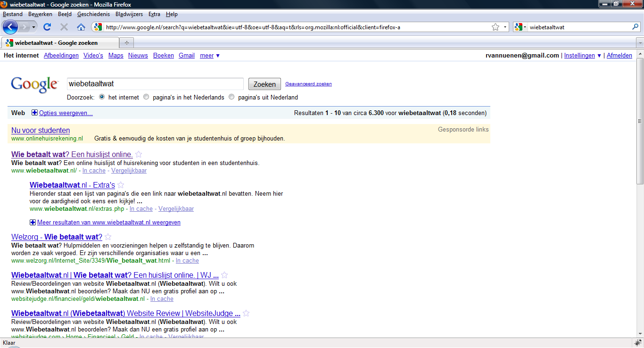The height and width of the screenshot is (348, 644).
Task: Select the 'het internet' radio button
Action: [102, 97]
